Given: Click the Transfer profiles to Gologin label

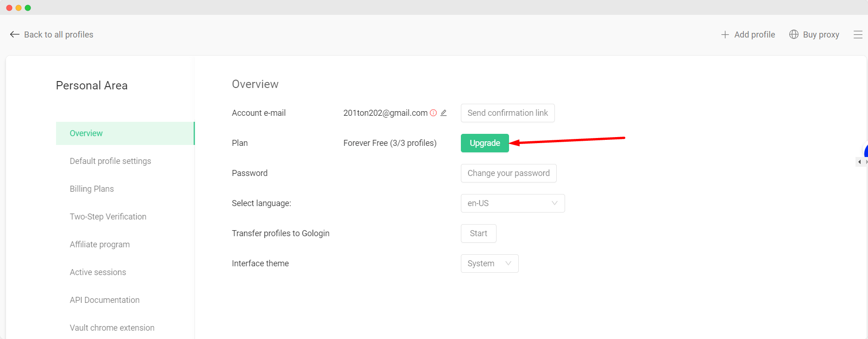Looking at the screenshot, I should pyautogui.click(x=281, y=233).
